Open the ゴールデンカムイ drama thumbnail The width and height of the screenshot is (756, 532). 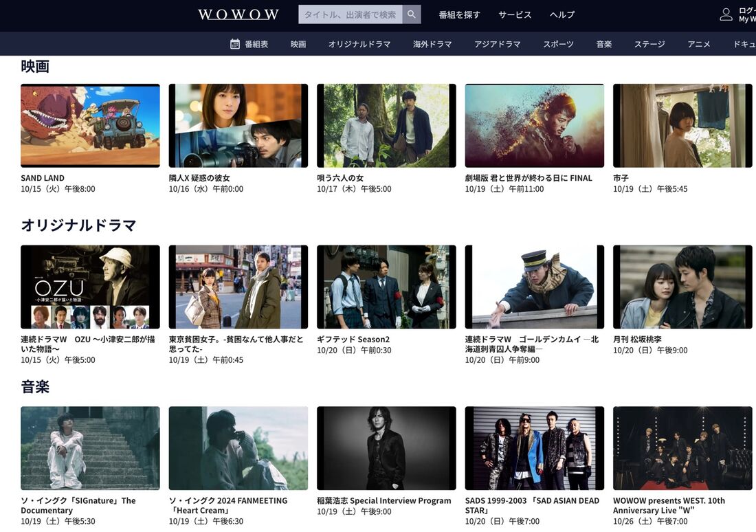534,287
